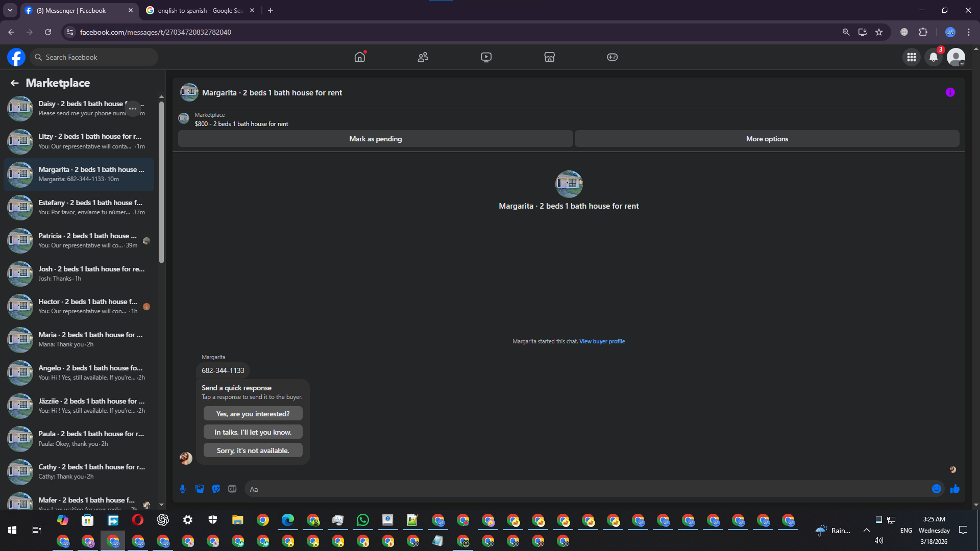This screenshot has height=551, width=980.
Task: Open the zoom magnifier icon in address bar
Action: pyautogui.click(x=846, y=32)
